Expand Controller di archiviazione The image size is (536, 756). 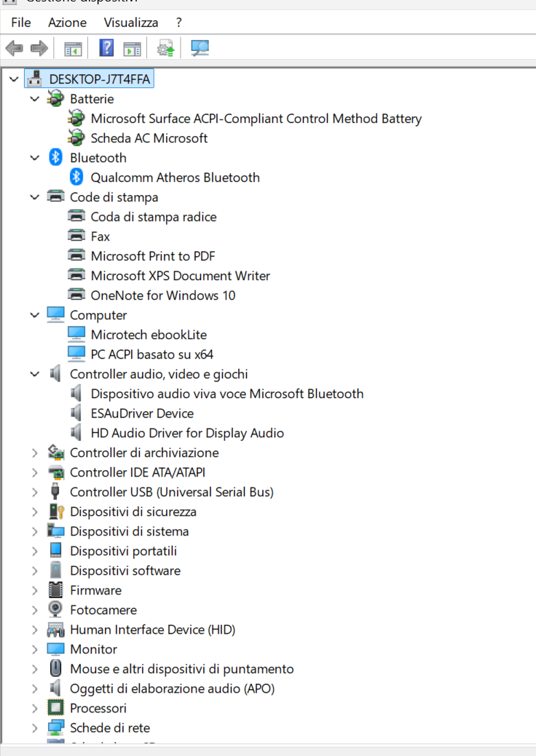click(x=35, y=453)
